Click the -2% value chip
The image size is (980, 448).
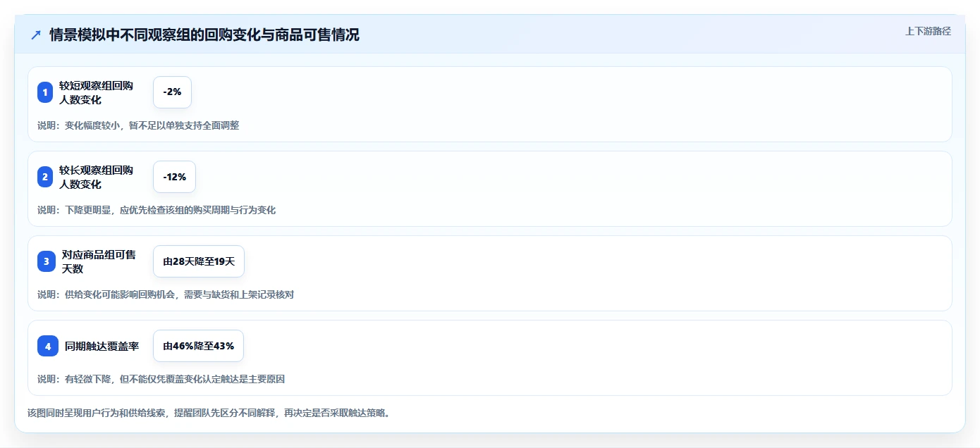click(172, 92)
